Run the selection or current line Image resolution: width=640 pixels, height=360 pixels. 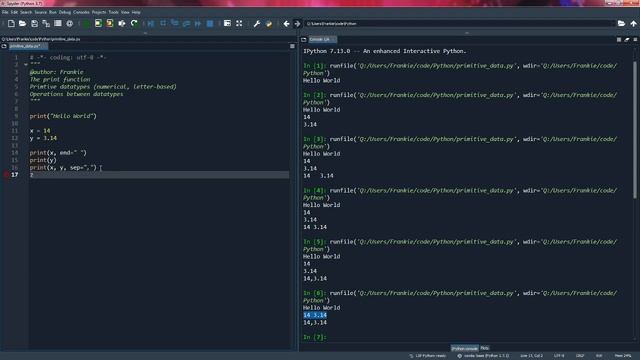click(122, 24)
